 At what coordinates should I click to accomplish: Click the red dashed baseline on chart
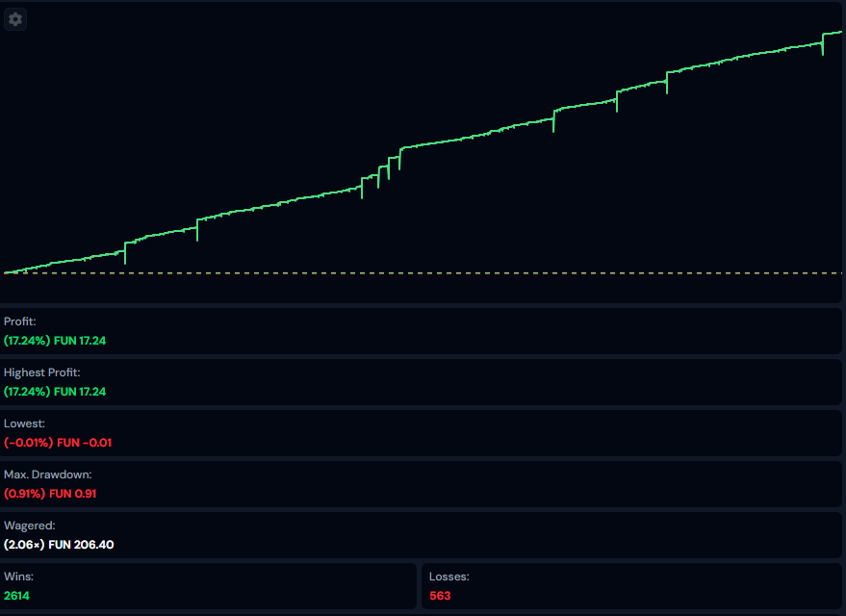[481, 273]
